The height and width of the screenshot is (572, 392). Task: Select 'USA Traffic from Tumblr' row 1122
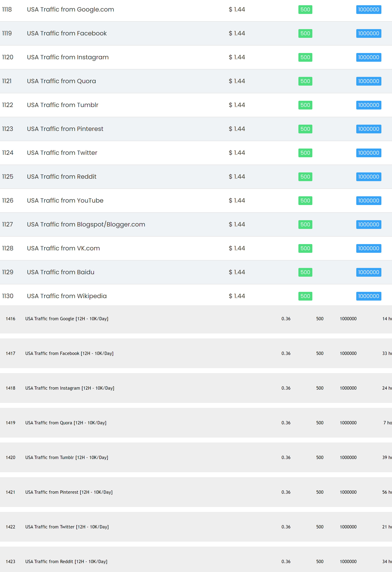pos(63,105)
